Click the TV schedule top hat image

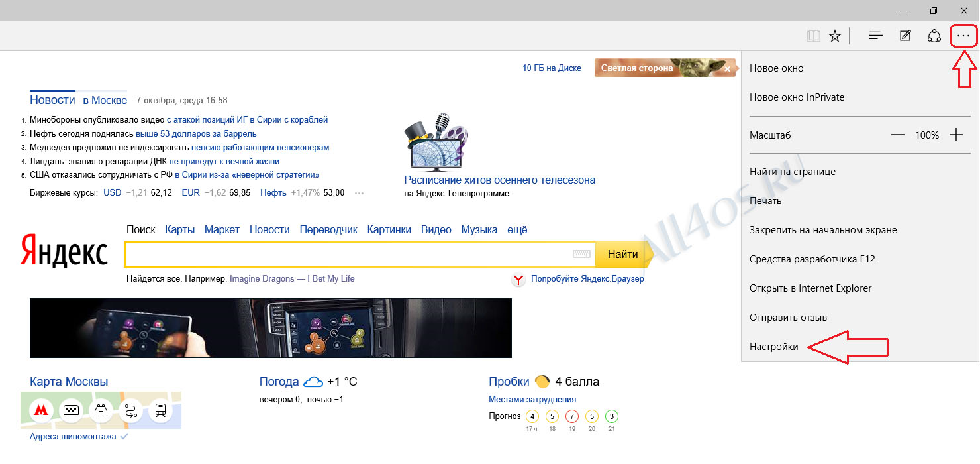pyautogui.click(x=435, y=142)
